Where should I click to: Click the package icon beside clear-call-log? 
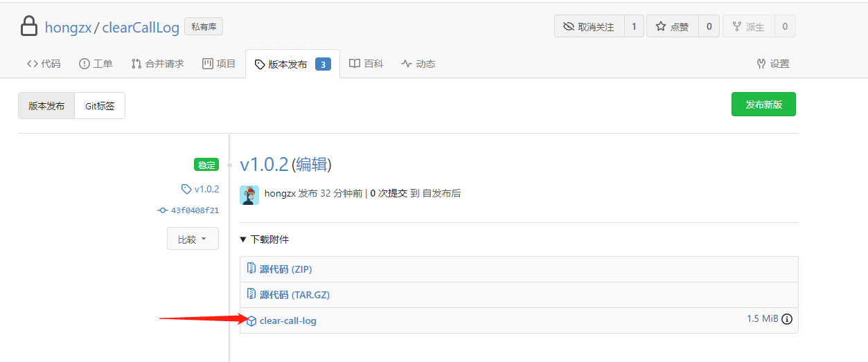251,321
